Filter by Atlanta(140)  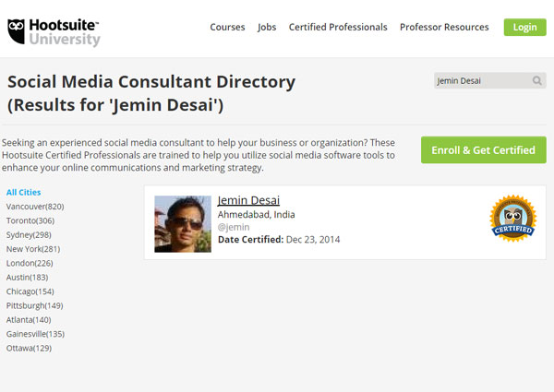pyautogui.click(x=29, y=320)
